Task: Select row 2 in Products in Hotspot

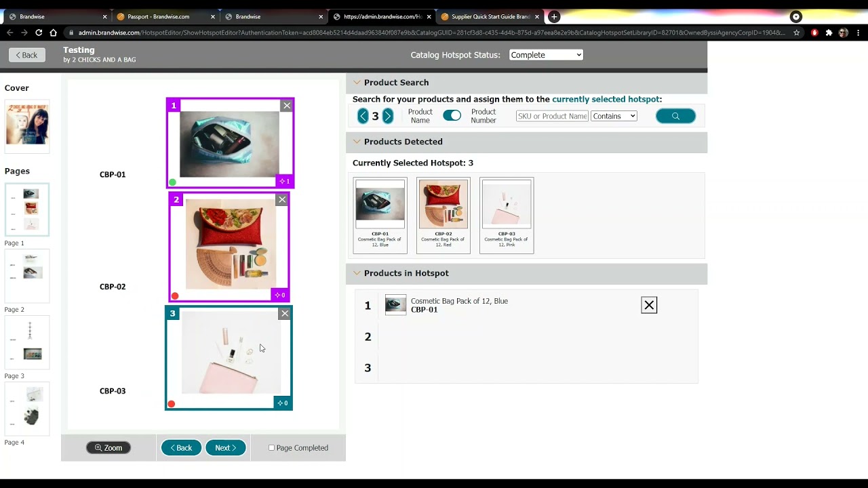Action: 526,337
